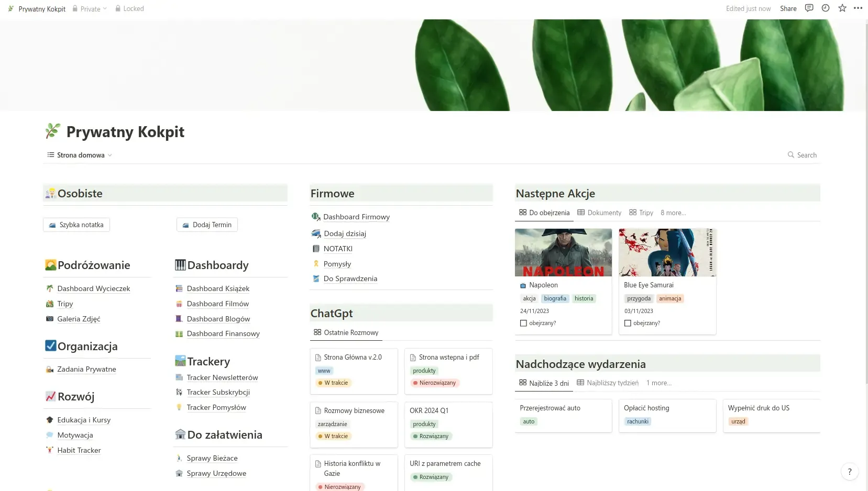Select the Najbliże 3 dni tab
Image resolution: width=868 pixels, height=491 pixels.
[544, 383]
